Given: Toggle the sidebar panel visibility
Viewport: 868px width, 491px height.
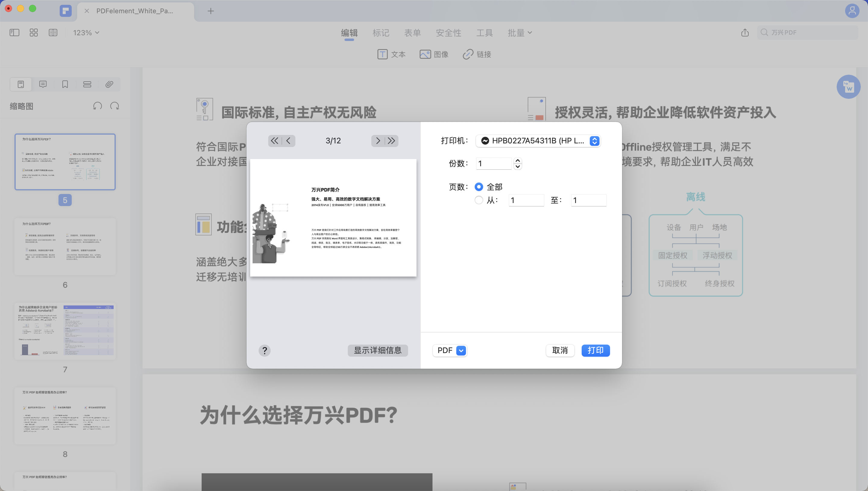Looking at the screenshot, I should pyautogui.click(x=14, y=32).
